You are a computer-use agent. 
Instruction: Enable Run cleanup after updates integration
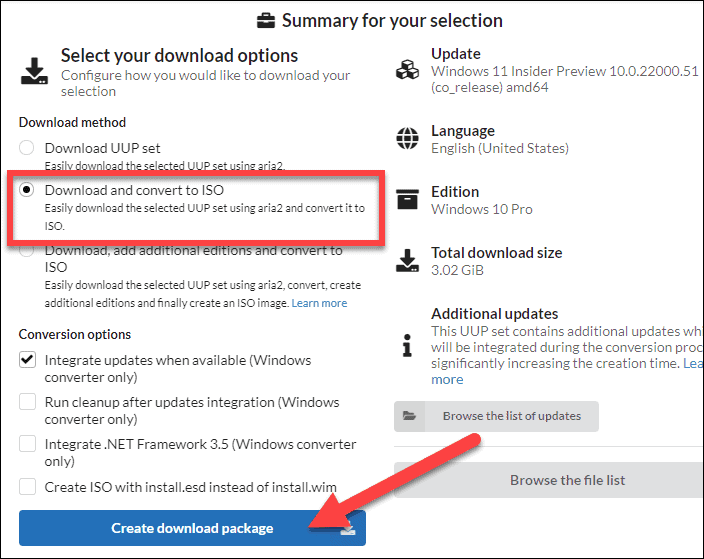(28, 402)
